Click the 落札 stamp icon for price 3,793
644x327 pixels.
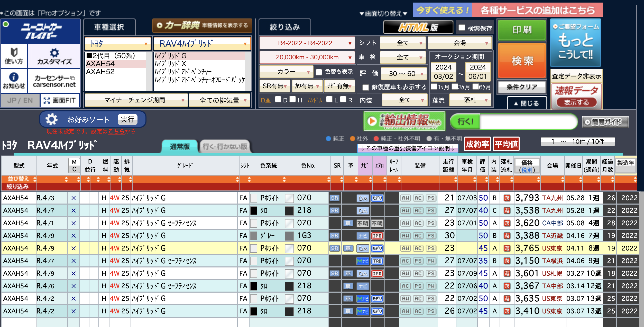click(x=507, y=198)
